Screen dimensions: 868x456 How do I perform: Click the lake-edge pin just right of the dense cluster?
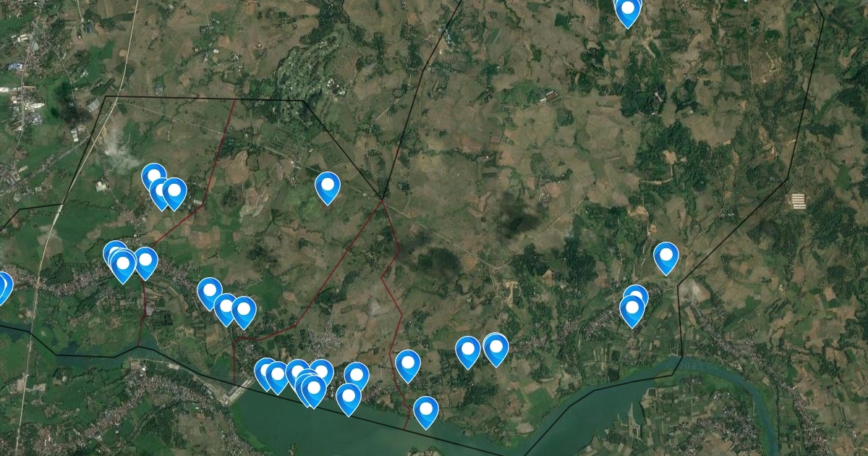pos(349,400)
